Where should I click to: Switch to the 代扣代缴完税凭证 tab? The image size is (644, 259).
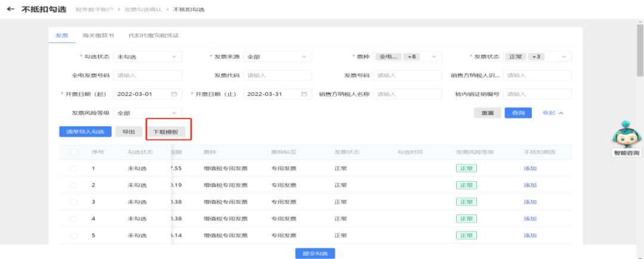(154, 35)
